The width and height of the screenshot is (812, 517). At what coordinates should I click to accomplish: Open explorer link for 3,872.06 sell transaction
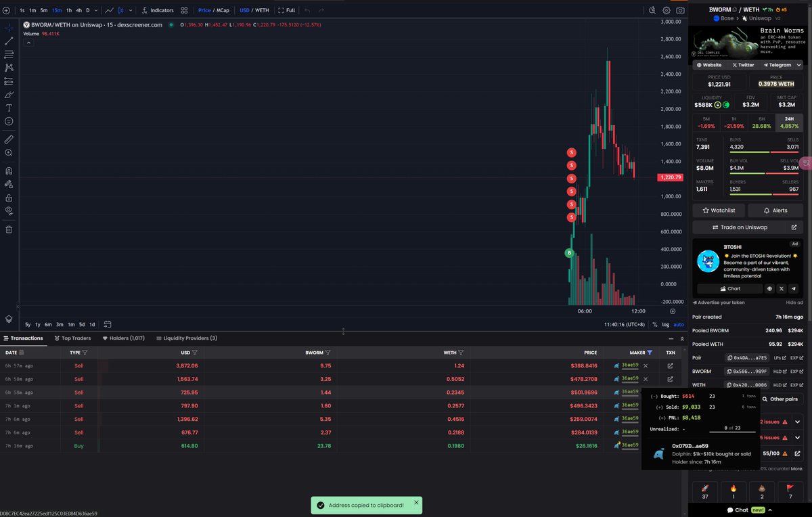(x=671, y=365)
